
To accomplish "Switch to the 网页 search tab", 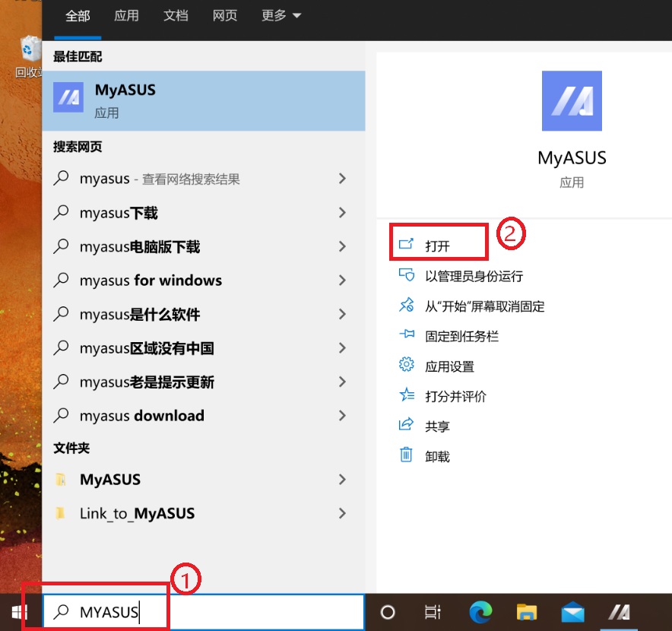I will pos(225,16).
